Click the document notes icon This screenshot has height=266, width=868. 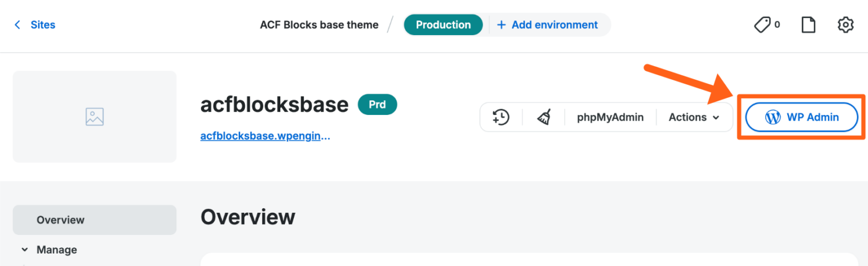809,25
